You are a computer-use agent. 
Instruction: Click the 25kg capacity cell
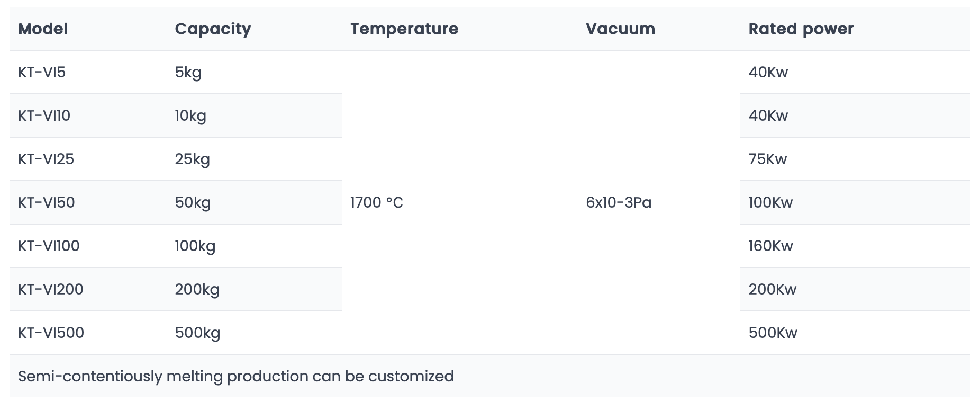point(193,159)
